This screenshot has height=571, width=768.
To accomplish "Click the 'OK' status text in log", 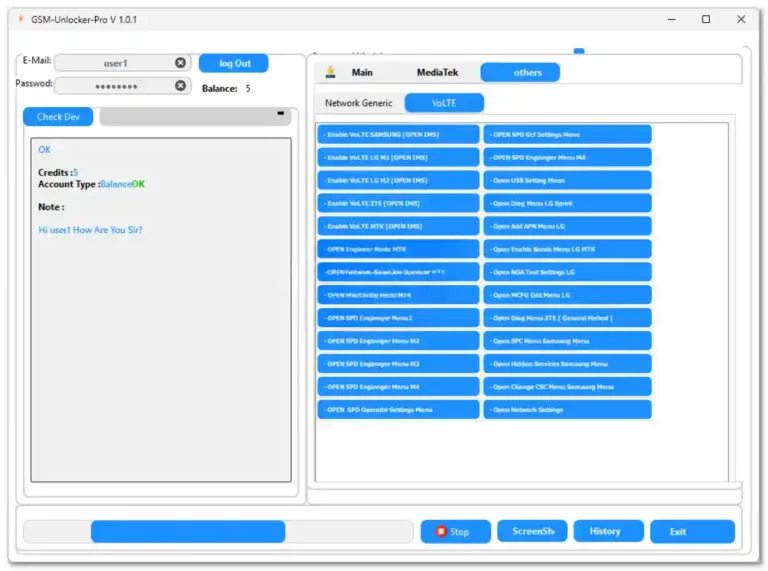I will [x=44, y=150].
